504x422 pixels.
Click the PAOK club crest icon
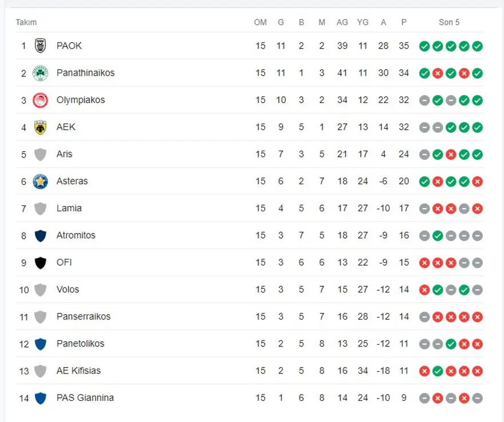(x=40, y=46)
